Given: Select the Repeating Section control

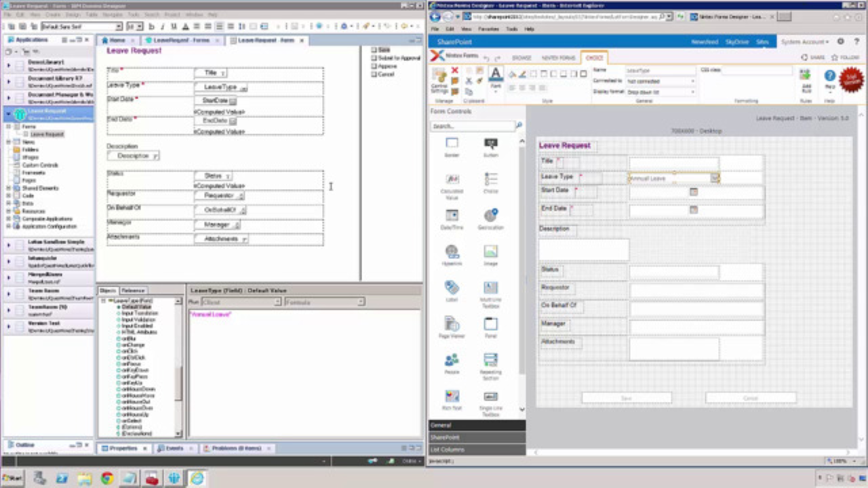Looking at the screenshot, I should click(490, 360).
